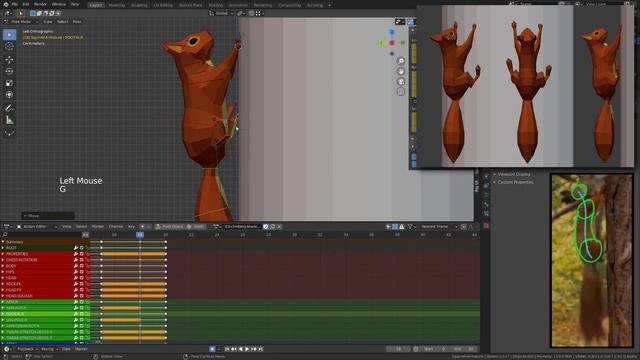Open the filters funnel dropdown in Action Editor
The height and width of the screenshot is (360, 640).
tap(411, 227)
